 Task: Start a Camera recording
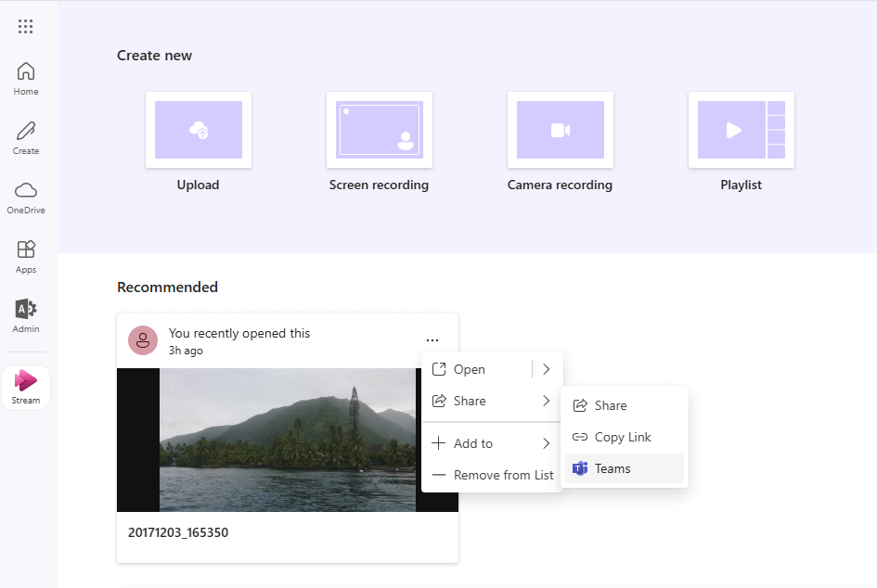560,131
